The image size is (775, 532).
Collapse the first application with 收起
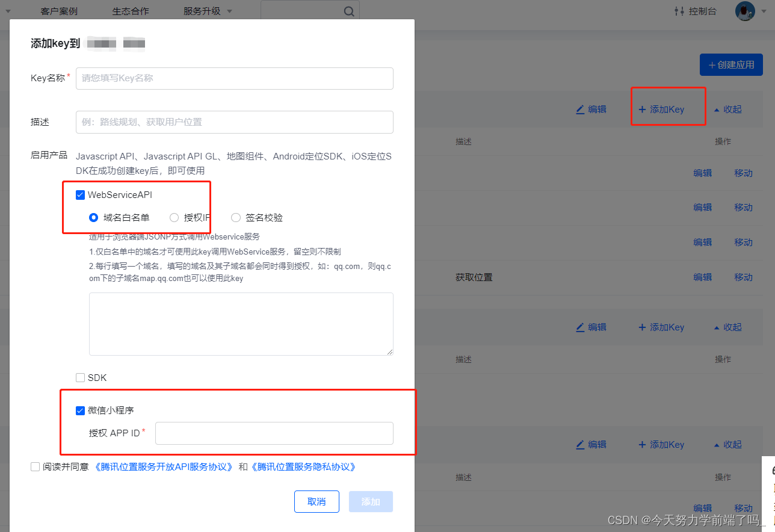point(727,110)
